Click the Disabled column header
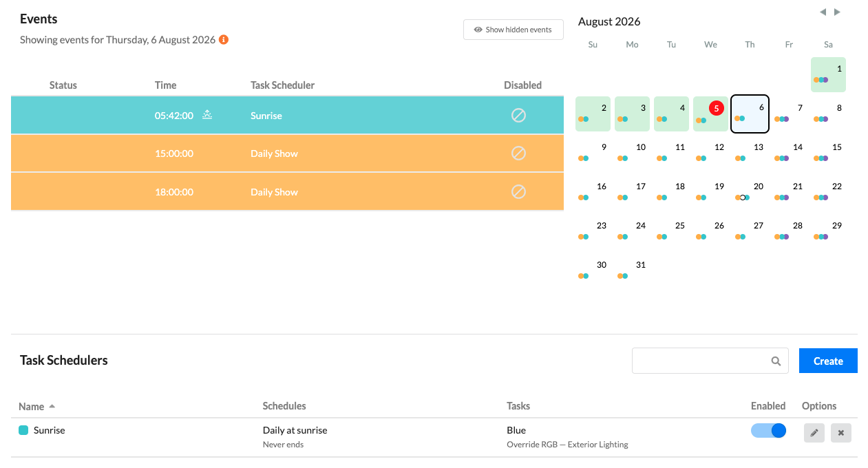The image size is (868, 468). pyautogui.click(x=522, y=85)
